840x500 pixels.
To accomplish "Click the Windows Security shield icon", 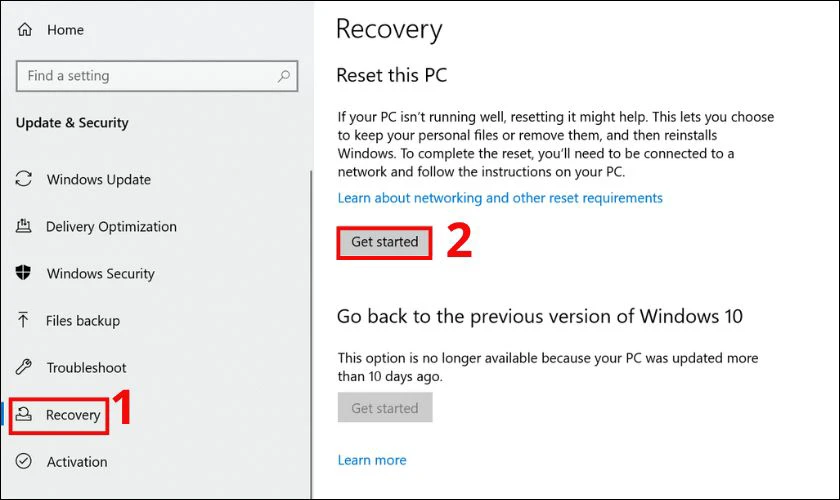I will pyautogui.click(x=25, y=274).
